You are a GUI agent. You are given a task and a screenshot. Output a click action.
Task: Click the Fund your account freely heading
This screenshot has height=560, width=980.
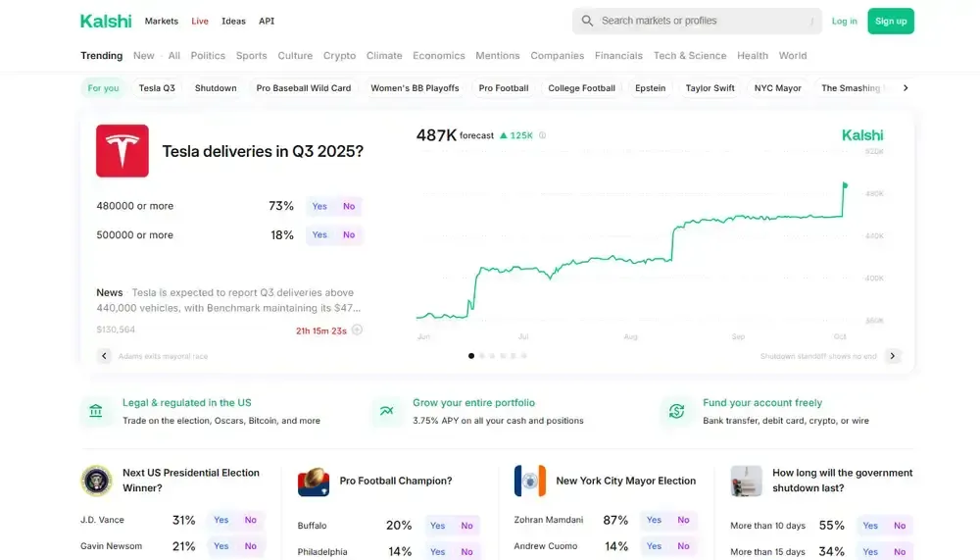[x=762, y=403]
